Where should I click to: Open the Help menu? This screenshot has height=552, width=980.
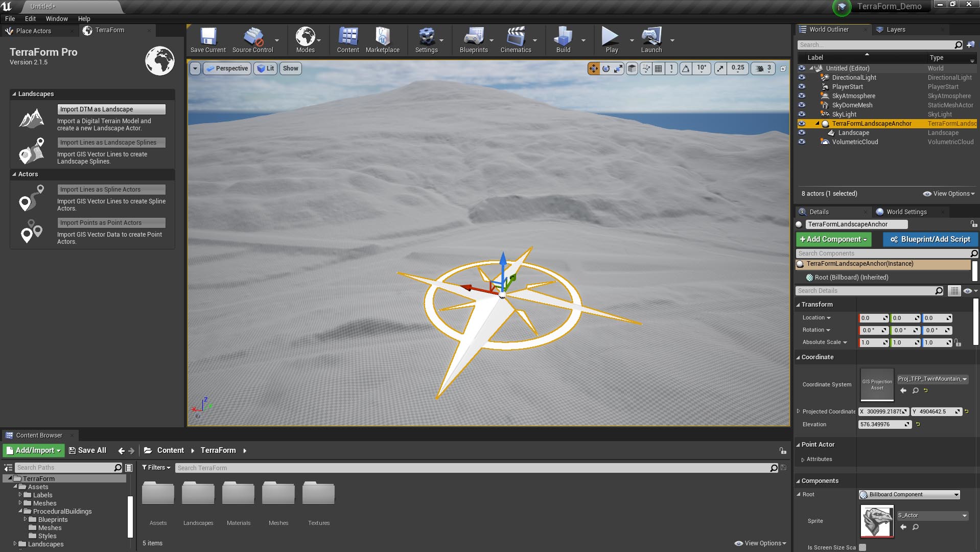tap(84, 18)
